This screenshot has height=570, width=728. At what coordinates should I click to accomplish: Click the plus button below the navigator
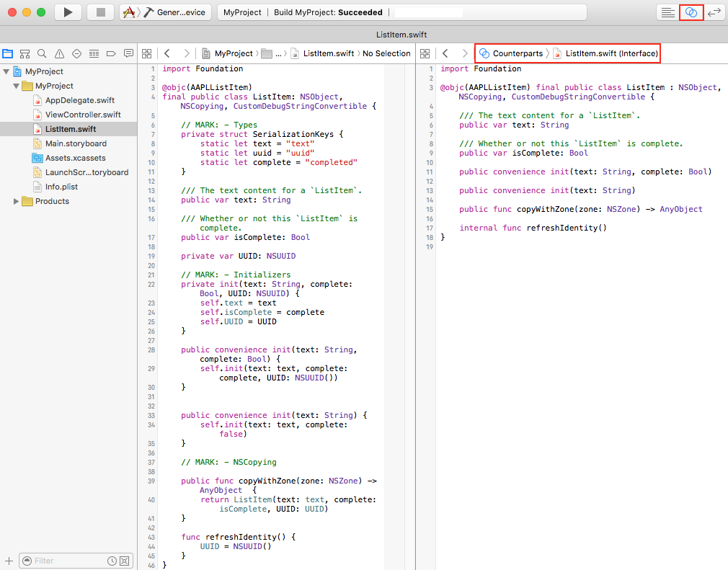pos(9,561)
